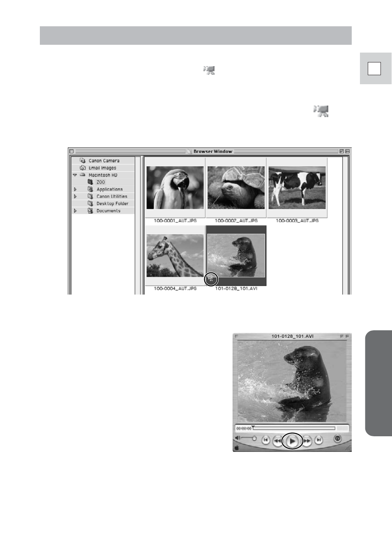Click file name 100-0004_AUT.JPG
The height and width of the screenshot is (555, 392).
pos(175,288)
